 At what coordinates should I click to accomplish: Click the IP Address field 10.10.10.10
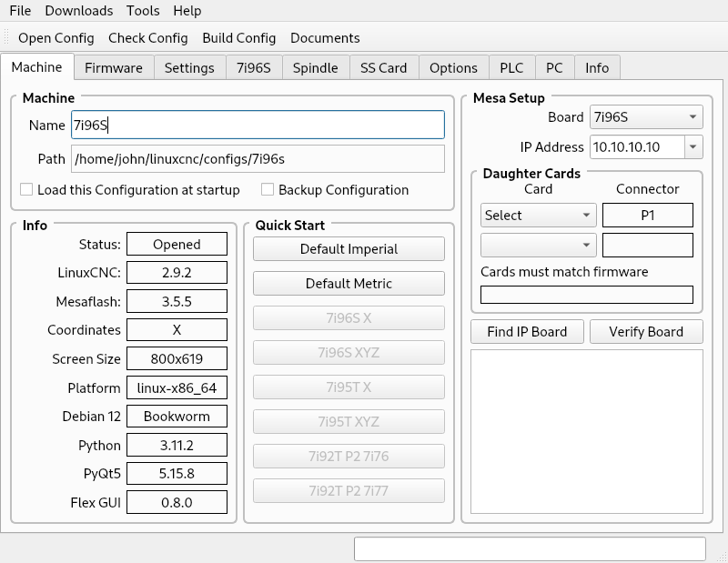637,147
